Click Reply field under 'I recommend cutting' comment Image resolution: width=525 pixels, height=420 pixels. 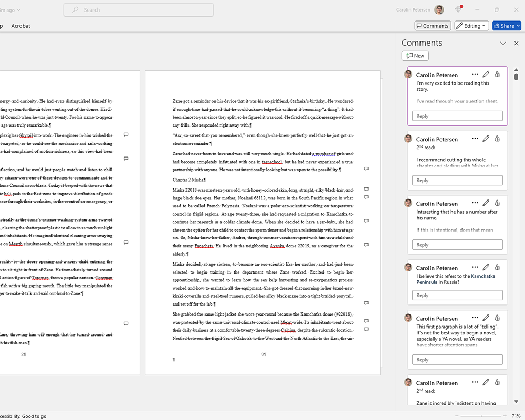click(457, 180)
